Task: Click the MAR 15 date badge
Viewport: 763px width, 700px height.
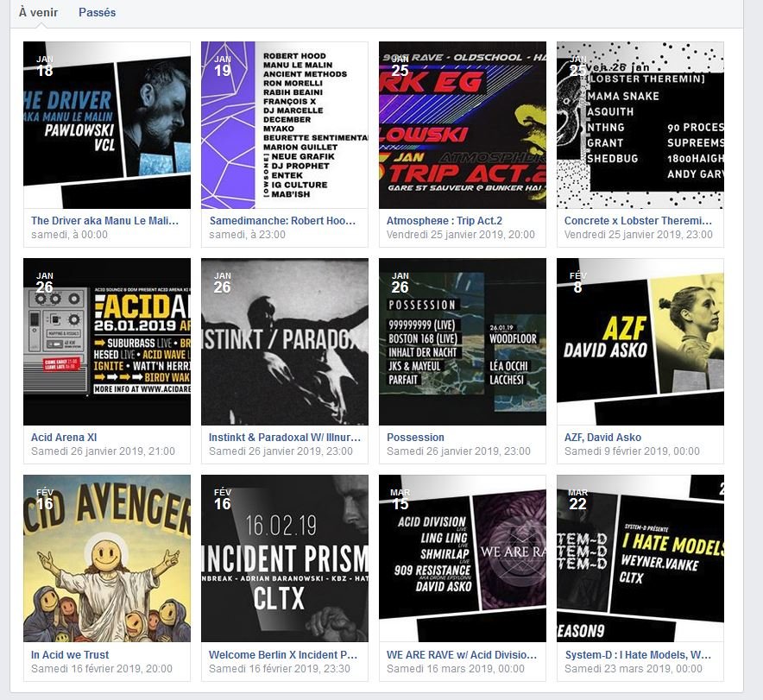Action: pyautogui.click(x=400, y=500)
